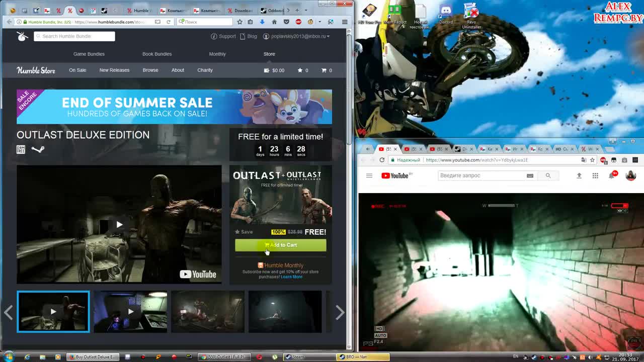Click YouTube logo on trailer video
This screenshot has height=362, width=644.
(x=198, y=274)
